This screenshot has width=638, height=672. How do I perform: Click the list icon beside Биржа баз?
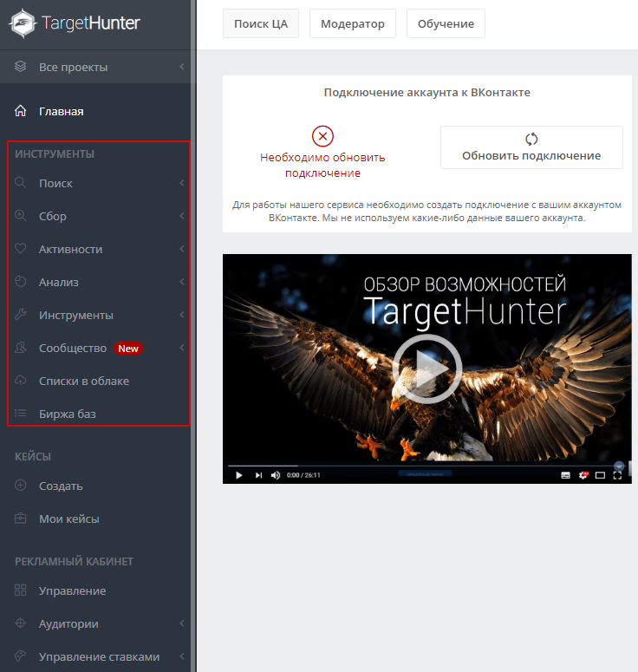pyautogui.click(x=20, y=414)
